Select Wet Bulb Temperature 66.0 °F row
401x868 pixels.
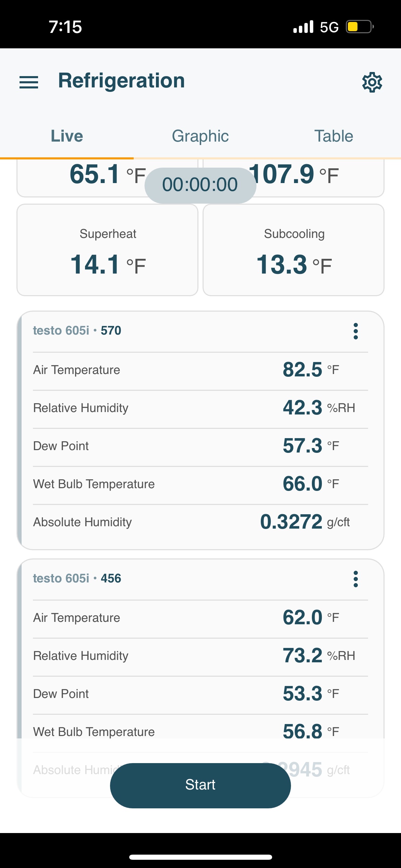[200, 484]
